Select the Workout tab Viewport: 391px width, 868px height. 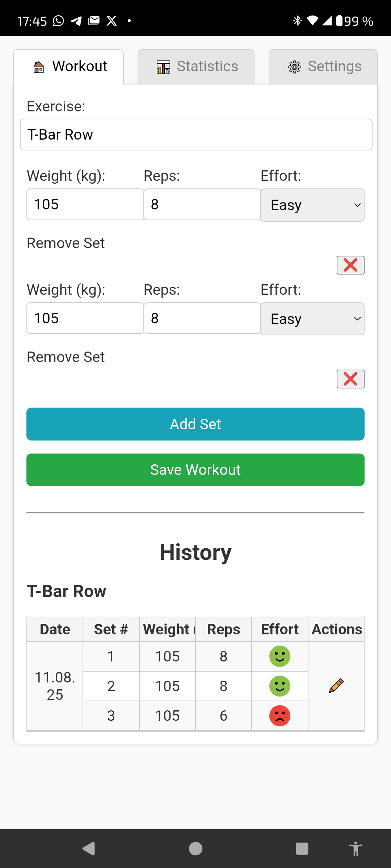pos(69,67)
